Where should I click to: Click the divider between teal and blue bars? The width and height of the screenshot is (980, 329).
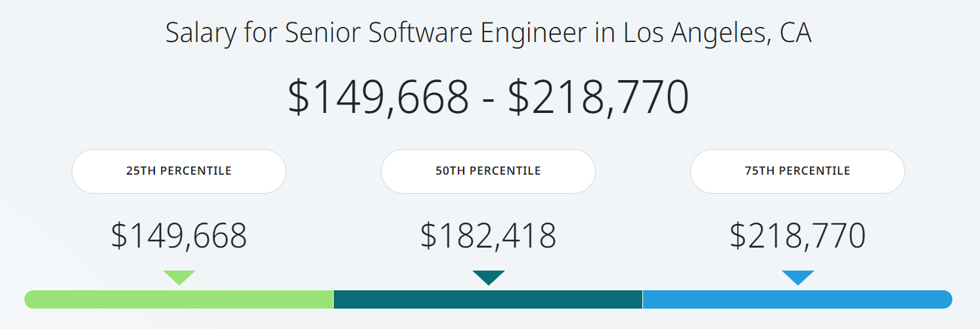(x=642, y=299)
